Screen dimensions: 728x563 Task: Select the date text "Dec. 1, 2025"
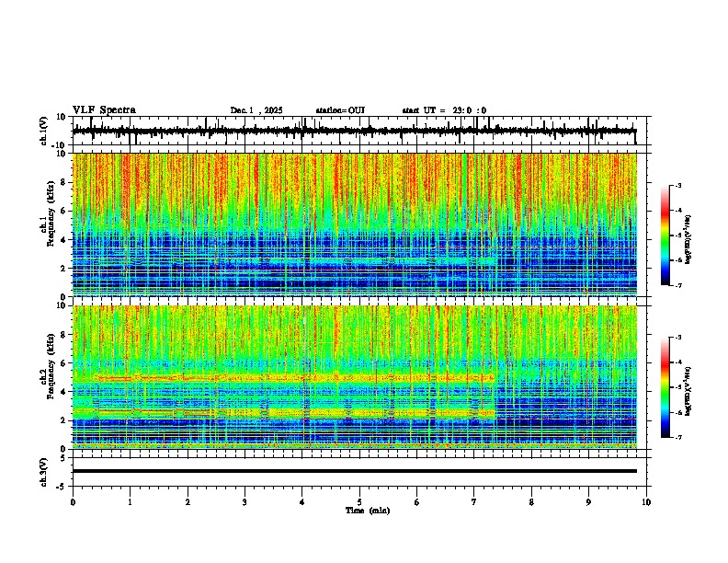[x=256, y=110]
